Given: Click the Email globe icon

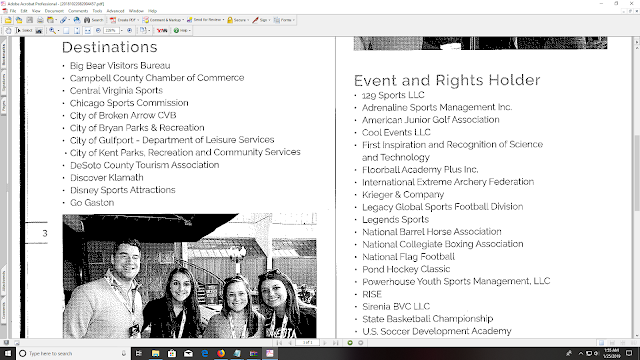Looking at the screenshot, I should [x=77, y=20].
